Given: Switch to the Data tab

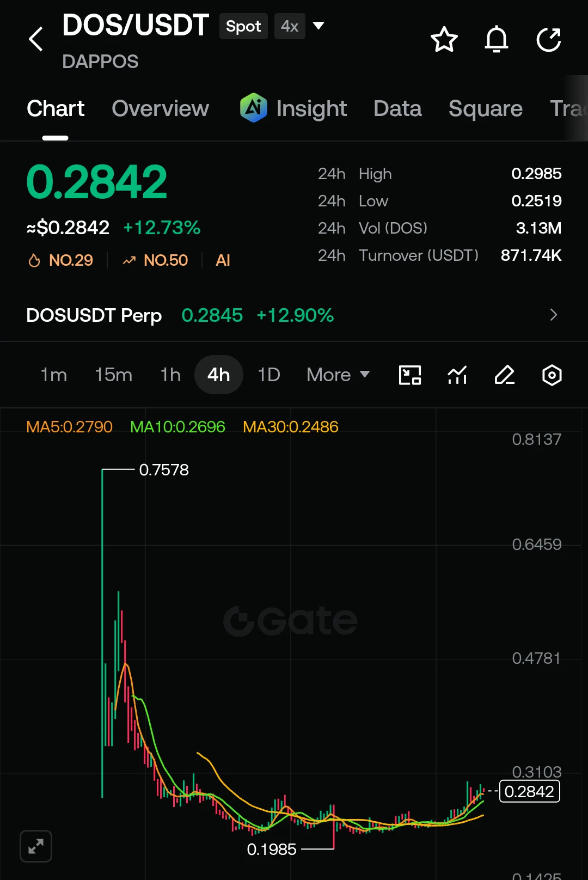Looking at the screenshot, I should coord(397,108).
